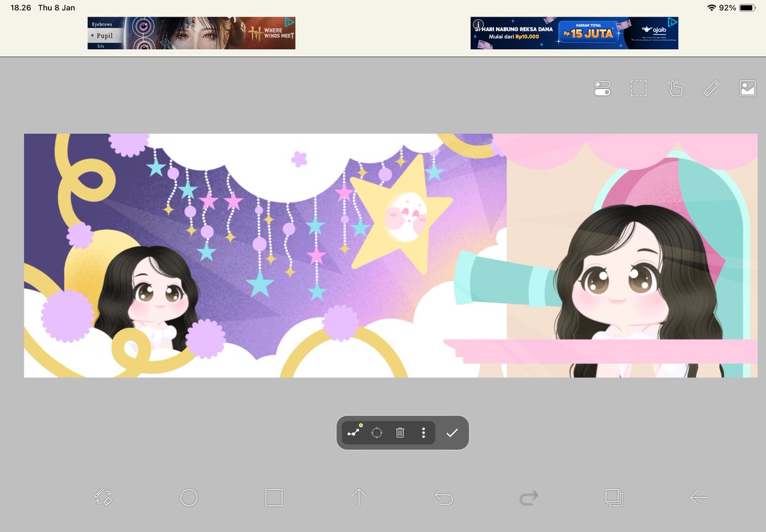Switch between pen and eraser tools
The height and width of the screenshot is (532, 766).
104,498
